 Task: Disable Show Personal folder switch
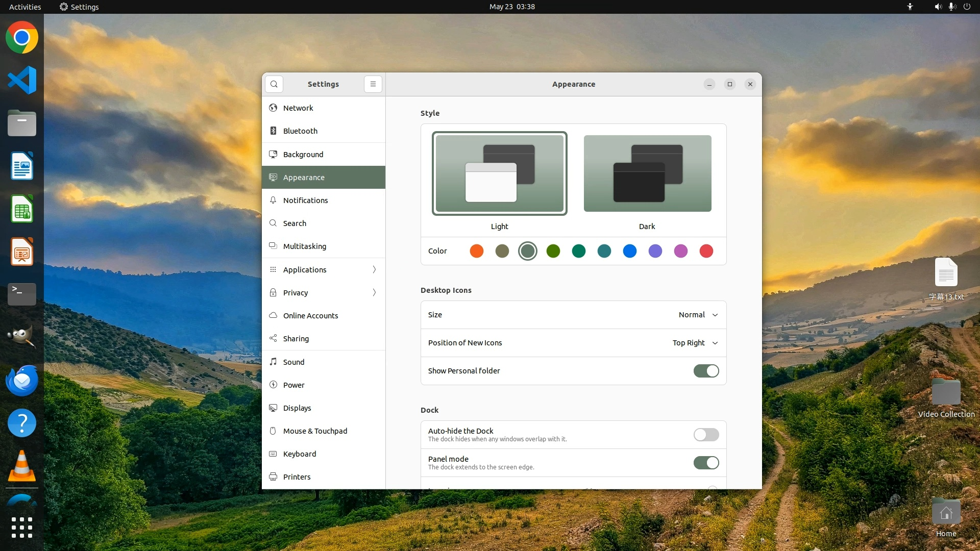(x=706, y=371)
